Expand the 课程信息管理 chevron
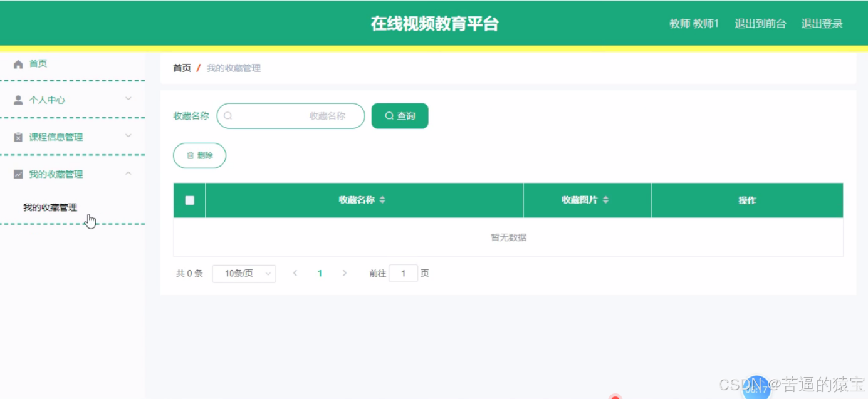 (128, 136)
